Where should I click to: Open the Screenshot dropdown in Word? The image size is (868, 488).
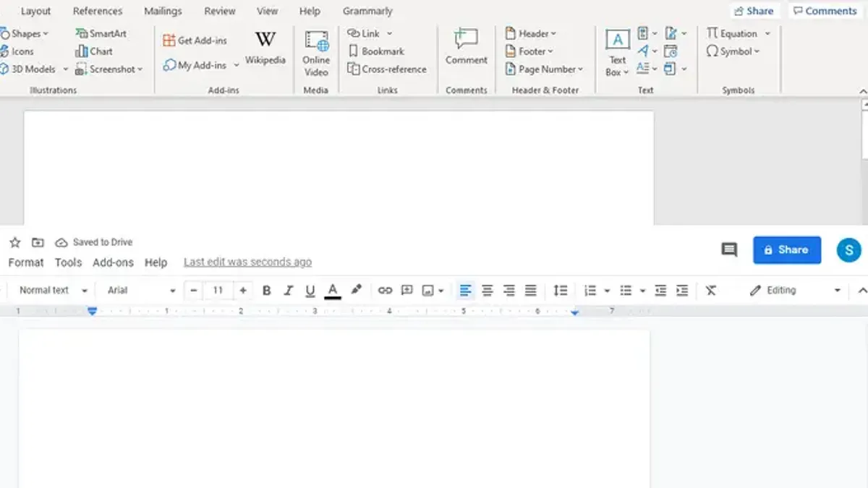point(109,69)
